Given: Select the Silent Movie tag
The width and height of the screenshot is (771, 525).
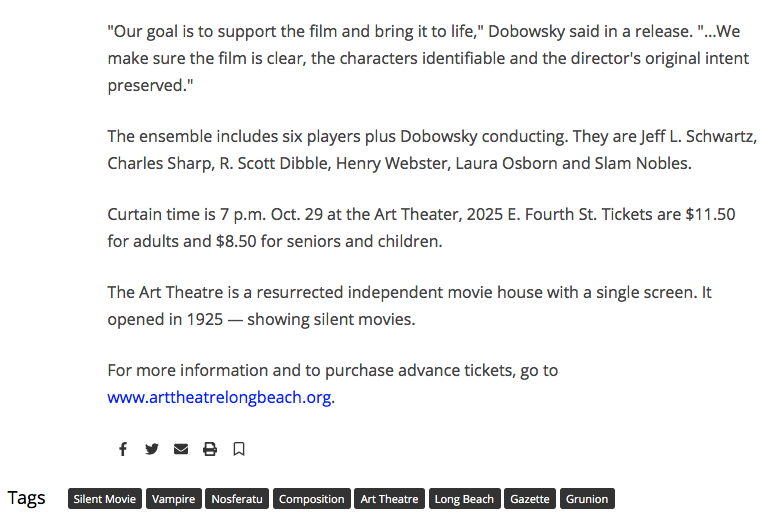Looking at the screenshot, I should click(105, 499).
